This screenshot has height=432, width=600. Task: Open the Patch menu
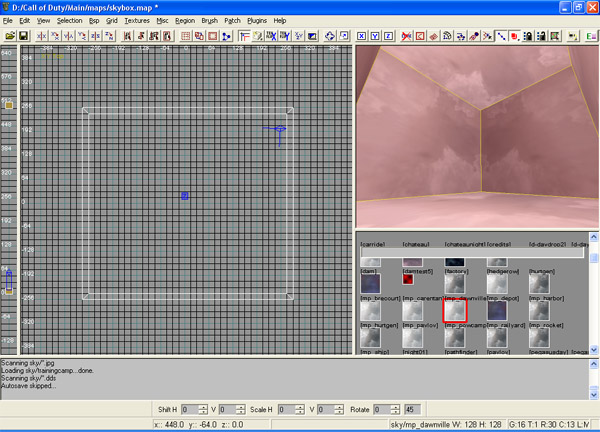coord(232,21)
